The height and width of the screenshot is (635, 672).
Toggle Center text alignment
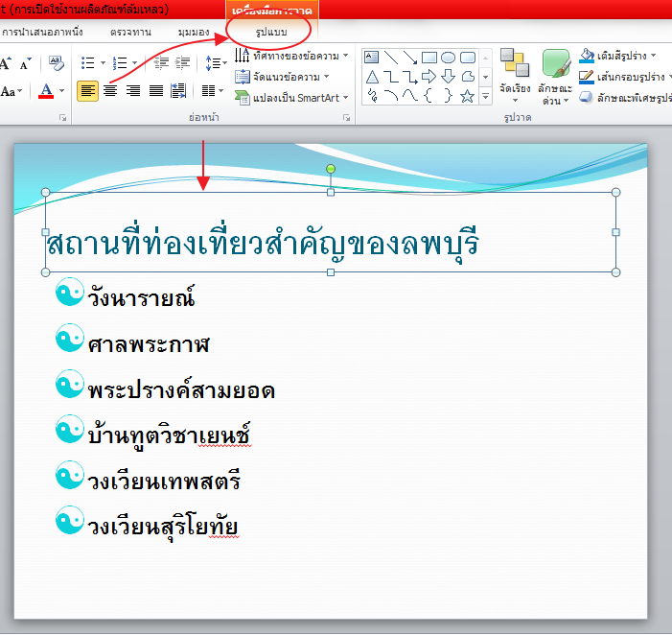coord(110,91)
